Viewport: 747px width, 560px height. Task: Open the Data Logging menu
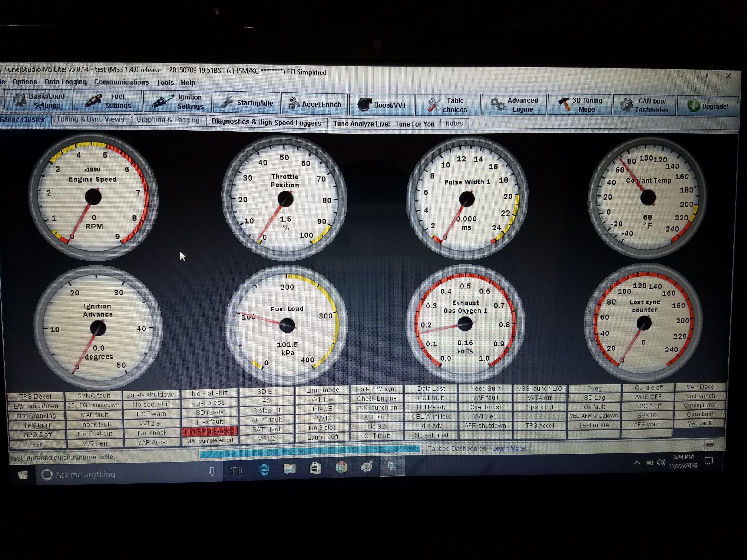coord(66,82)
